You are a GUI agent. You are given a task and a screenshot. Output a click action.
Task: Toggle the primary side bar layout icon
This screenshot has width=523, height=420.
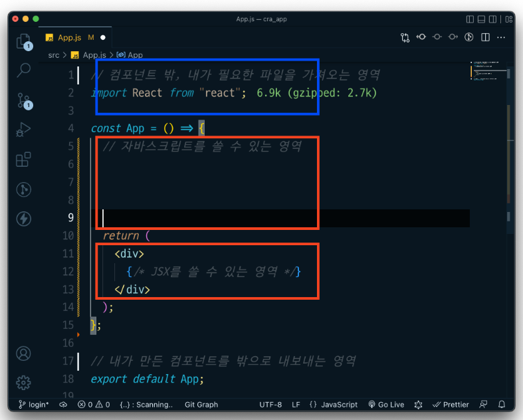(x=470, y=19)
